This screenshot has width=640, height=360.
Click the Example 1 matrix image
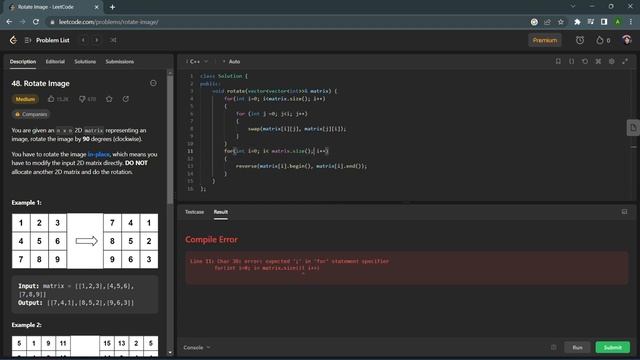[85, 241]
